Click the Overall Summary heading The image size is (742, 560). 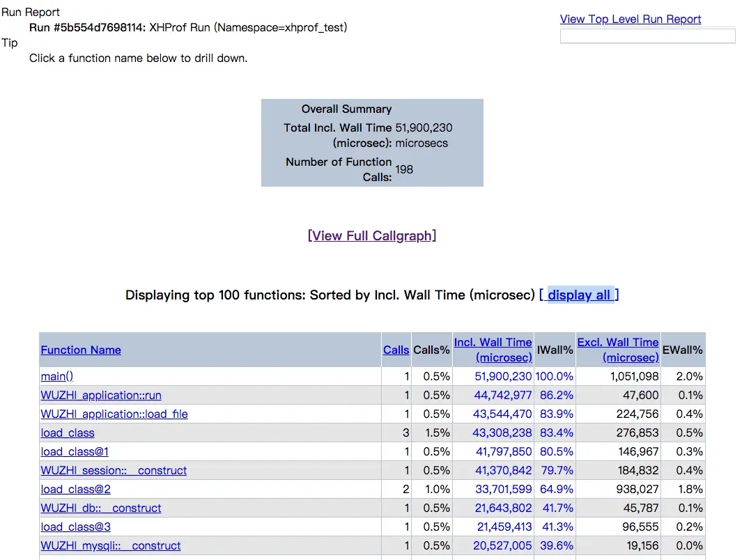346,109
